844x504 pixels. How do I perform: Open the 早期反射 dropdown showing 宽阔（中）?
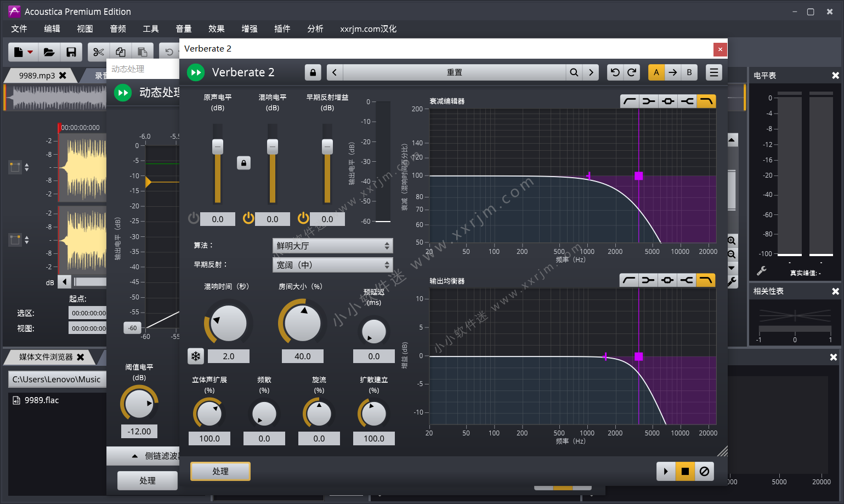tap(333, 265)
